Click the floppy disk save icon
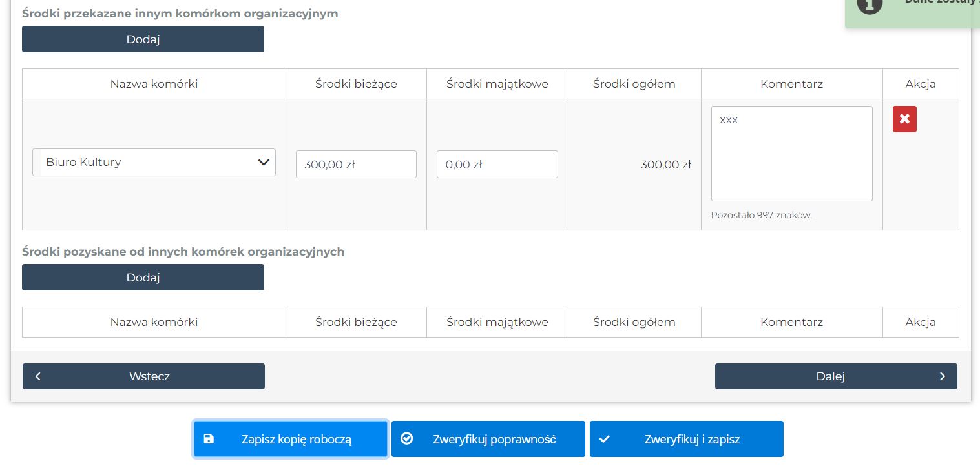980x468 pixels. point(209,439)
